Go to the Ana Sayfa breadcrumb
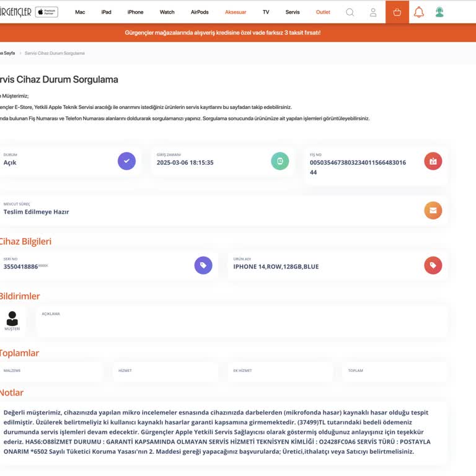 7,53
